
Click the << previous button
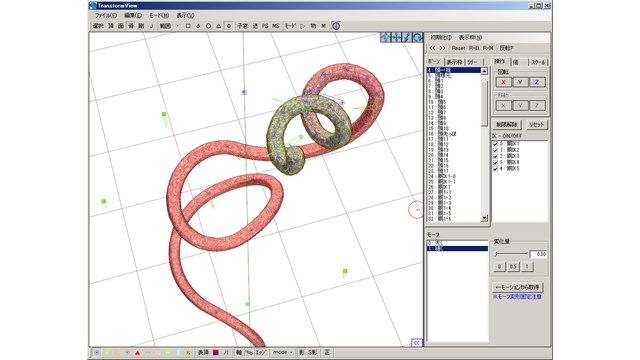(432, 48)
